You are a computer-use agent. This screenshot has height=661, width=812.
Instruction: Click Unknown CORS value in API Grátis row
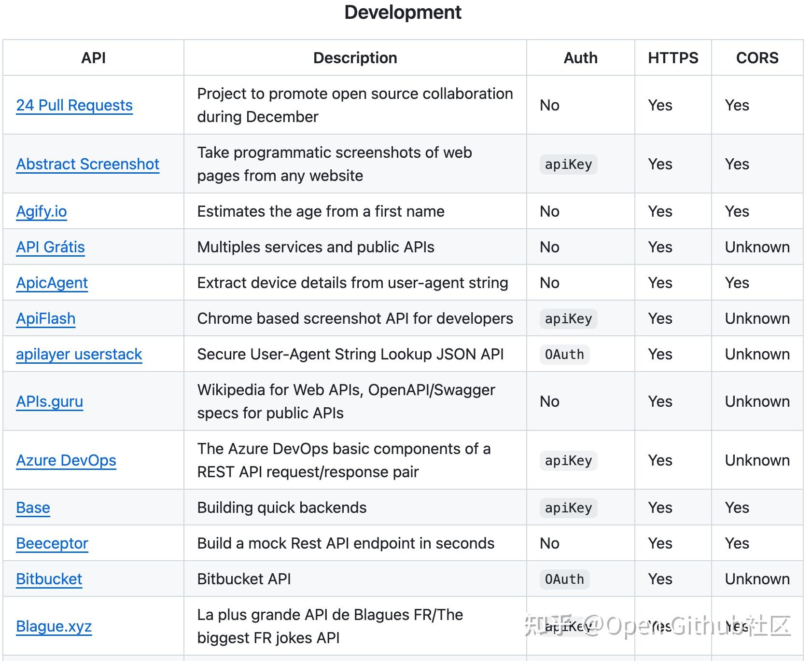[x=757, y=247]
